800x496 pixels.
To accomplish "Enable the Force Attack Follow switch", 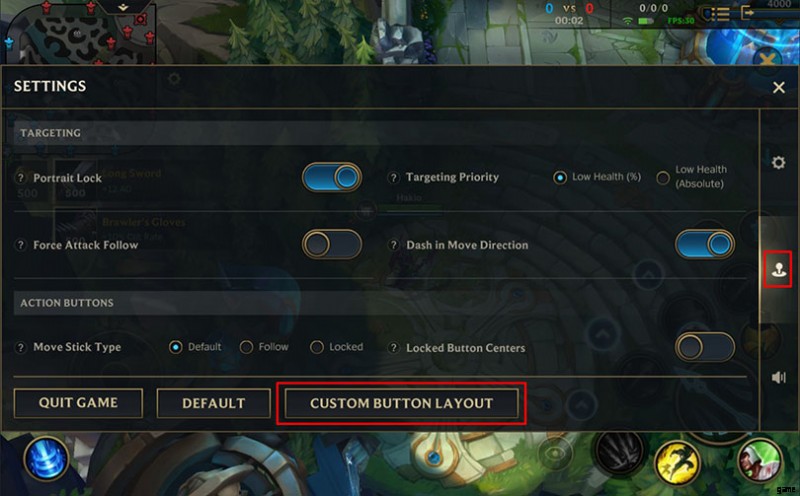I will (x=332, y=244).
